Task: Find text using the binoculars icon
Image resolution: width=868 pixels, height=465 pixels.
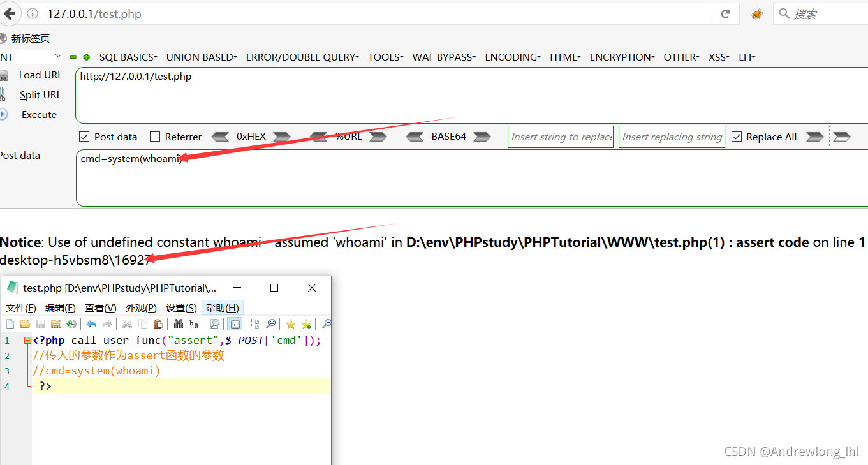Action: coord(179,324)
